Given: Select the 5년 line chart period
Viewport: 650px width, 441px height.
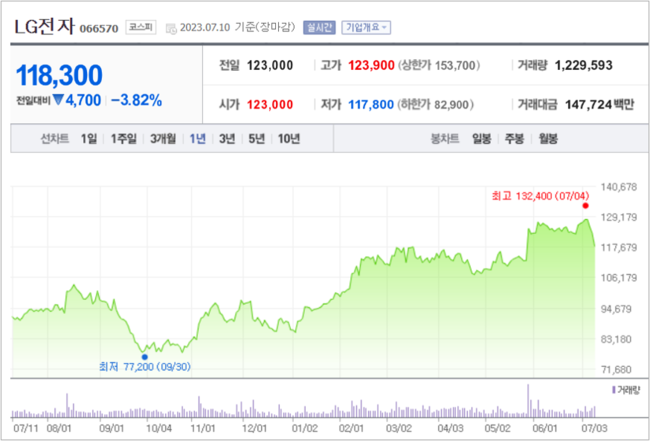Looking at the screenshot, I should click(256, 139).
